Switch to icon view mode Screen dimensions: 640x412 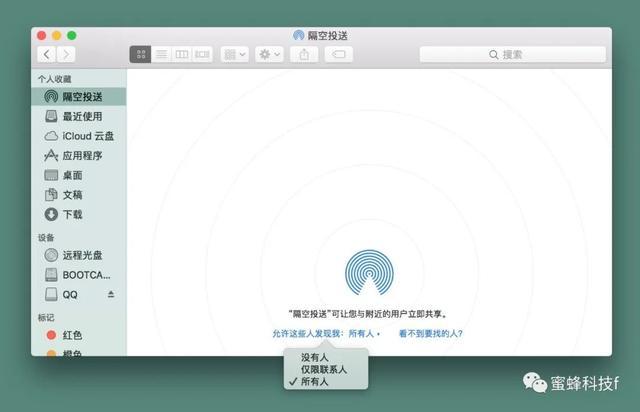(140, 54)
